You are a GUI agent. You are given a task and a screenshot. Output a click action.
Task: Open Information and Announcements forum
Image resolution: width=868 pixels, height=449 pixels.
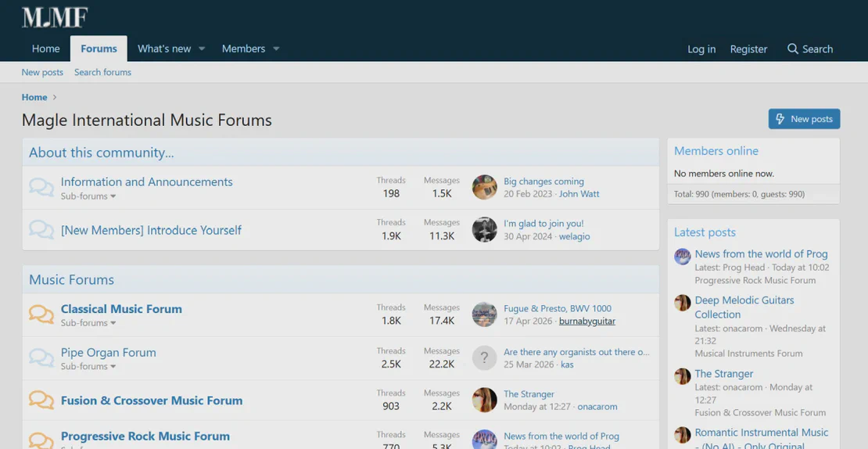147,181
